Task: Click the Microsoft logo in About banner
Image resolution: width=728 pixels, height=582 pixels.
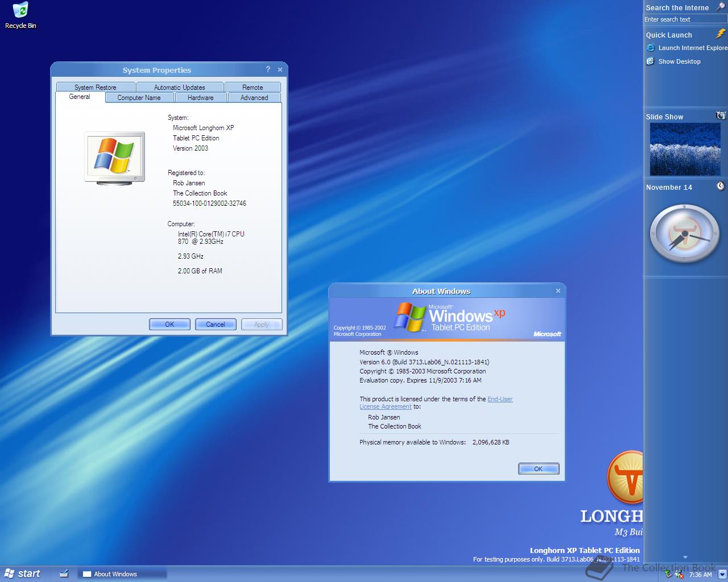Action: tap(547, 334)
